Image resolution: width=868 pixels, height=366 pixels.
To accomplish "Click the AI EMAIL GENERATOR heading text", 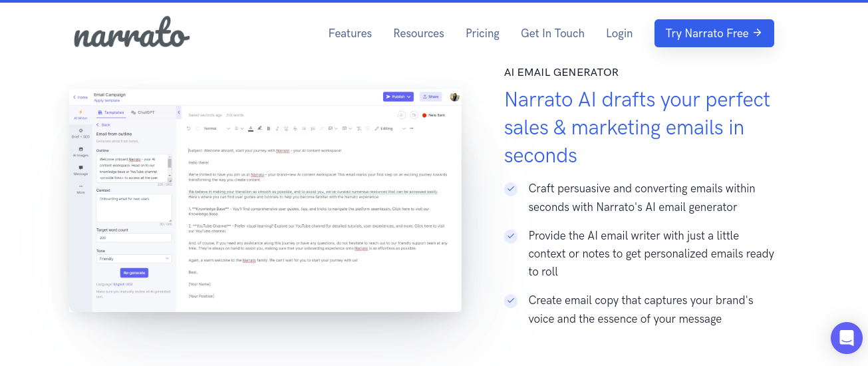I will 561,72.
